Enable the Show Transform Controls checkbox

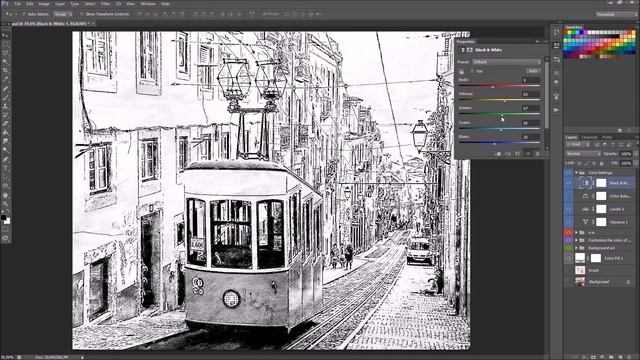[x=82, y=14]
